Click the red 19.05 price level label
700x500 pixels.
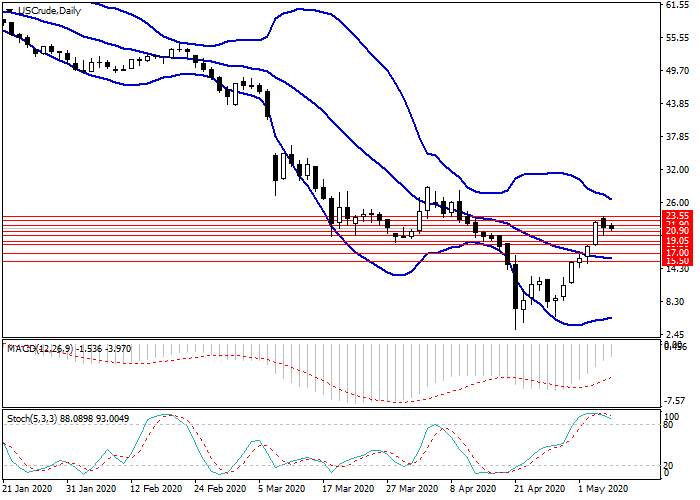pos(677,242)
